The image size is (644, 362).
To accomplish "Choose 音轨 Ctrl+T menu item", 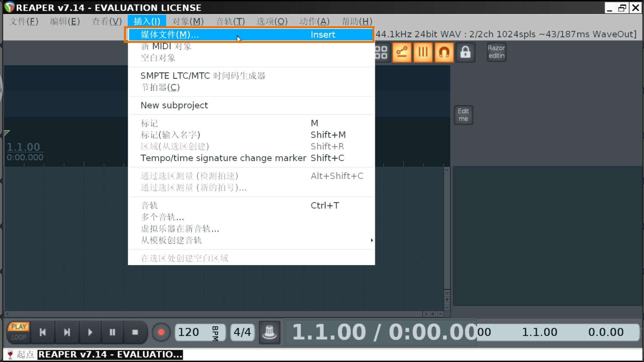I will [x=251, y=205].
